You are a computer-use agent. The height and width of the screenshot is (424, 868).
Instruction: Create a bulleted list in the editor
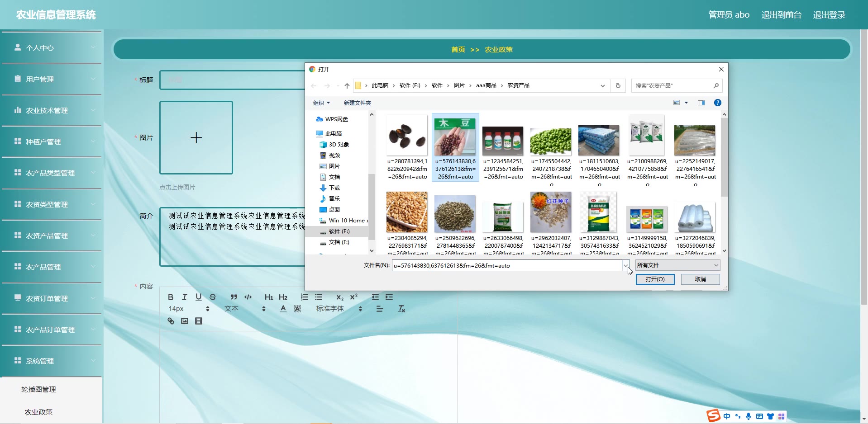coord(319,297)
